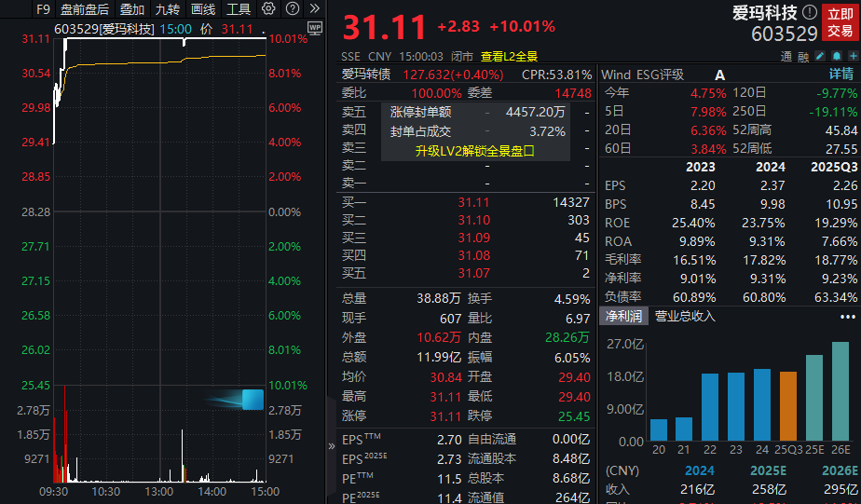Image resolution: width=861 pixels, height=504 pixels.
Task: Click PE TTM value 11.5
Action: point(449,479)
